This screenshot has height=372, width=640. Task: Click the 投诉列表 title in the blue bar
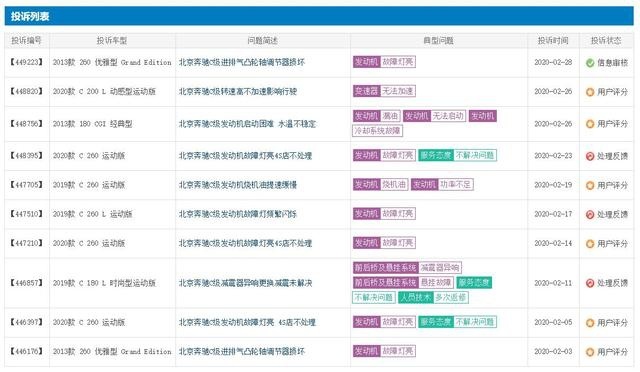(x=30, y=16)
